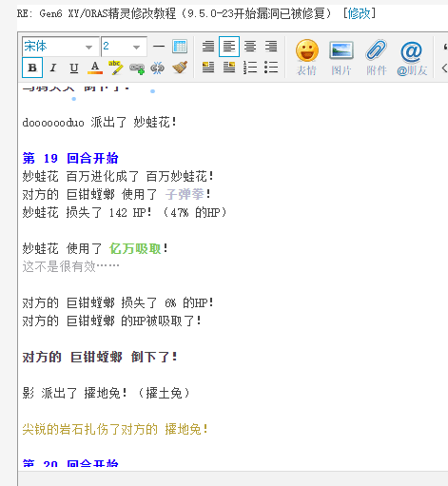Open the 表情 emoticon picker
Image resolution: width=448 pixels, height=486 pixels.
306,57
